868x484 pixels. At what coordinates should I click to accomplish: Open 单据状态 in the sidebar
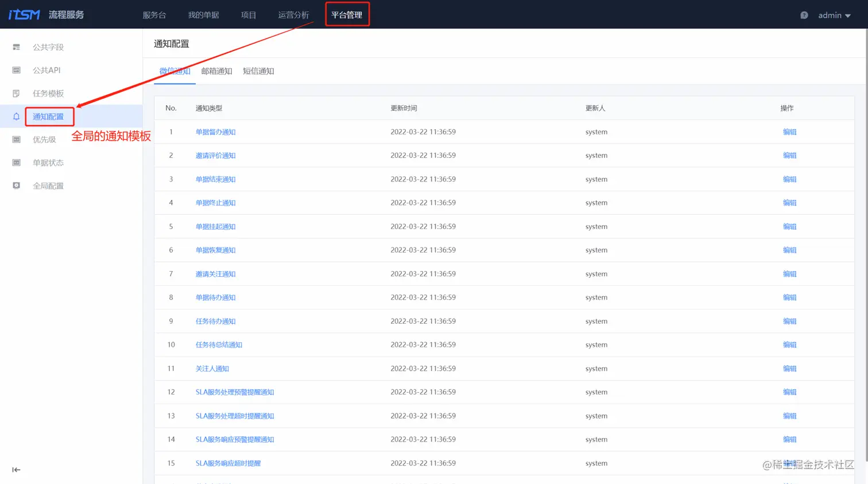point(48,162)
